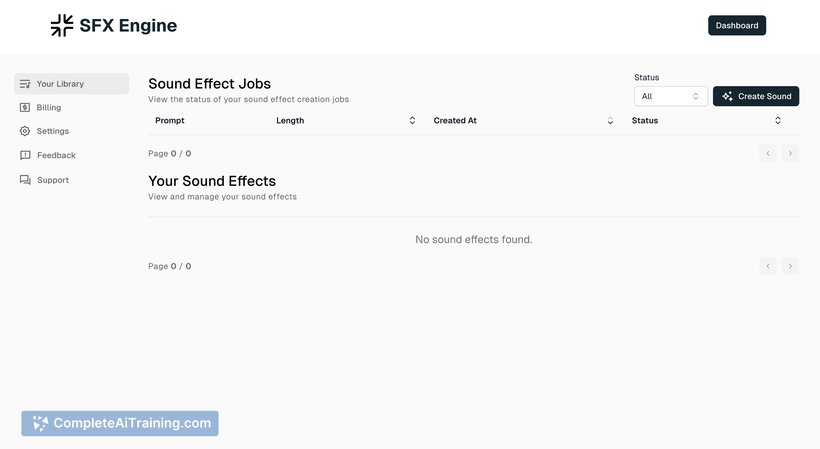
Task: Click the Support chat bubbles icon
Action: click(x=25, y=180)
